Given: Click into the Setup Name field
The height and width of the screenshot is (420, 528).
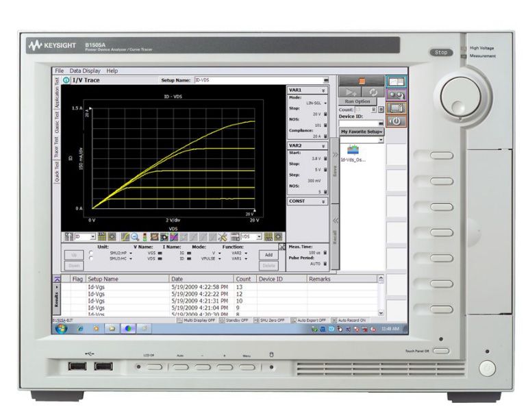Looking at the screenshot, I should pos(258,80).
